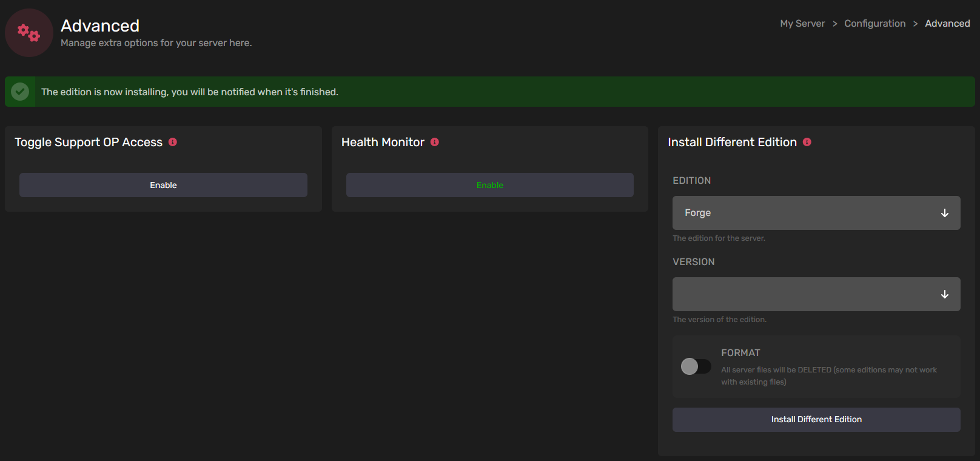Click info icon next to Health Monitor
Image resolution: width=980 pixels, height=461 pixels.
(435, 142)
